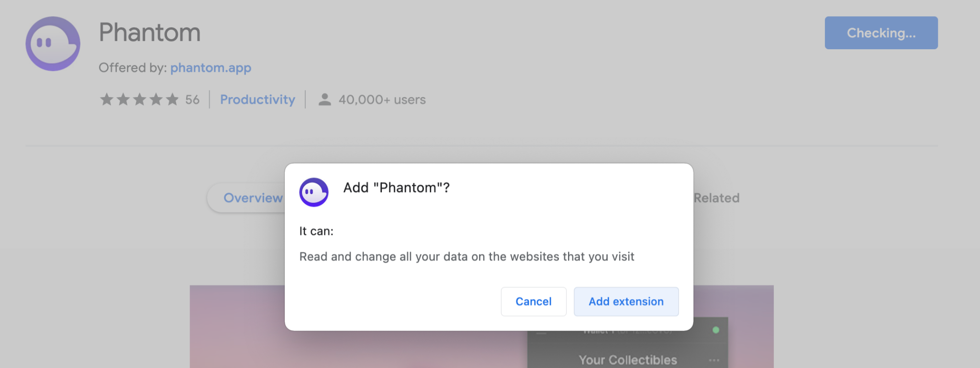Click the three-dots menu in preview screenshot
This screenshot has height=368, width=980.
[x=714, y=360]
